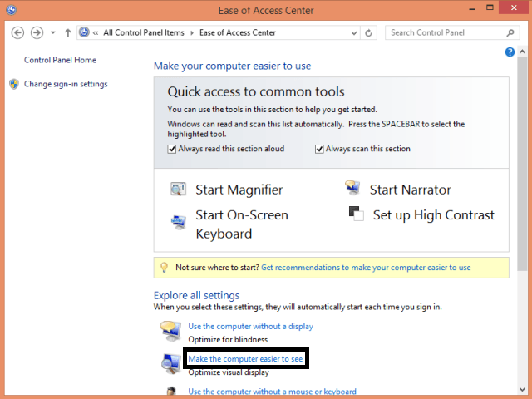Open Use the computer without a display
This screenshot has width=532, height=399.
click(251, 326)
